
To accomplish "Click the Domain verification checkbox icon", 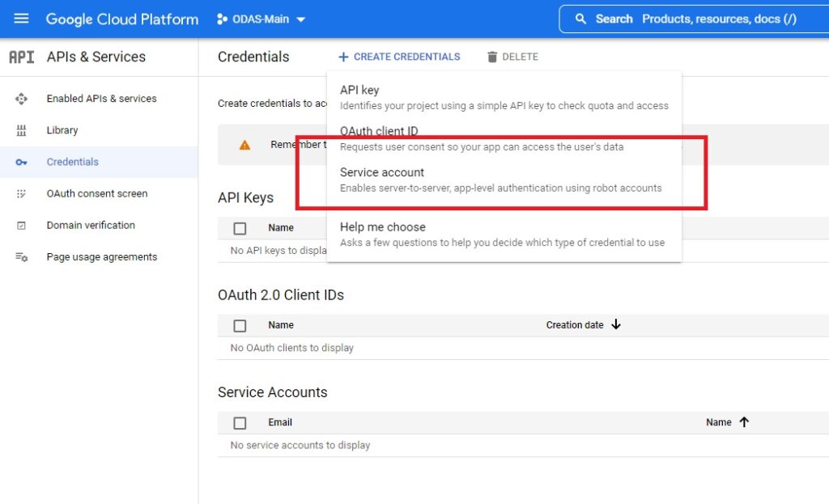I will coord(21,226).
